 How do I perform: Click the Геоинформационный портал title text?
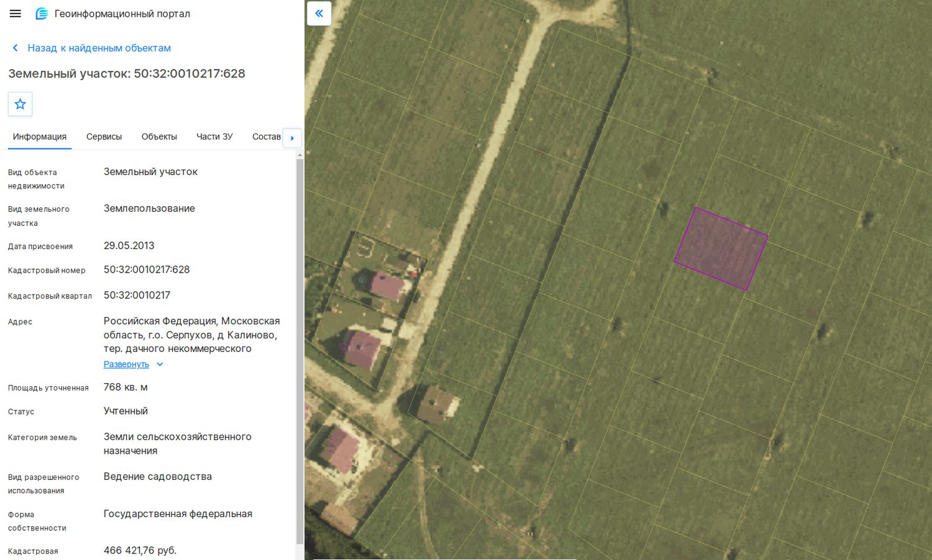[x=122, y=14]
